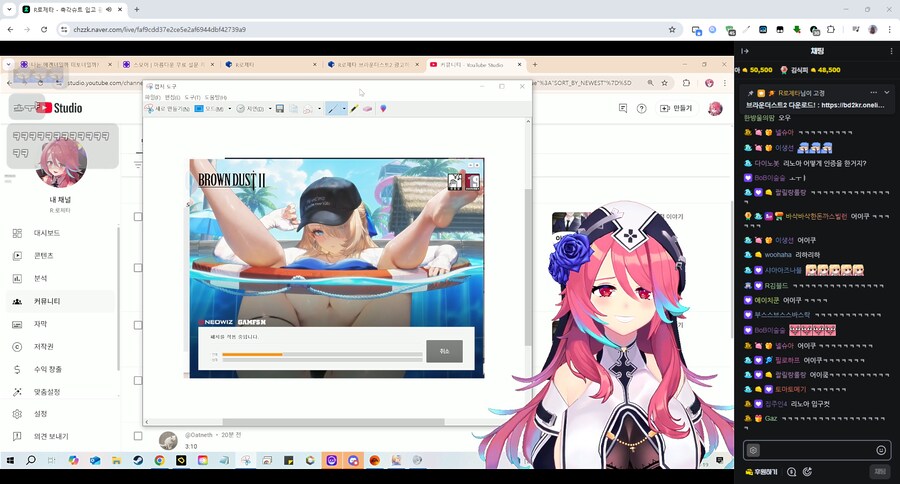The width and height of the screenshot is (900, 484).
Task: Open the File menu in Snipping Tool
Action: coord(152,98)
